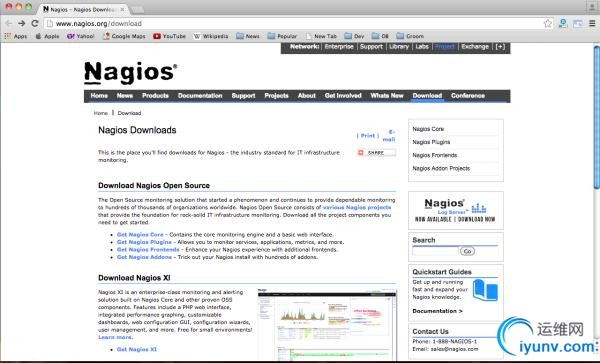
Task: Open Get Involved in main navigation
Action: pos(343,96)
